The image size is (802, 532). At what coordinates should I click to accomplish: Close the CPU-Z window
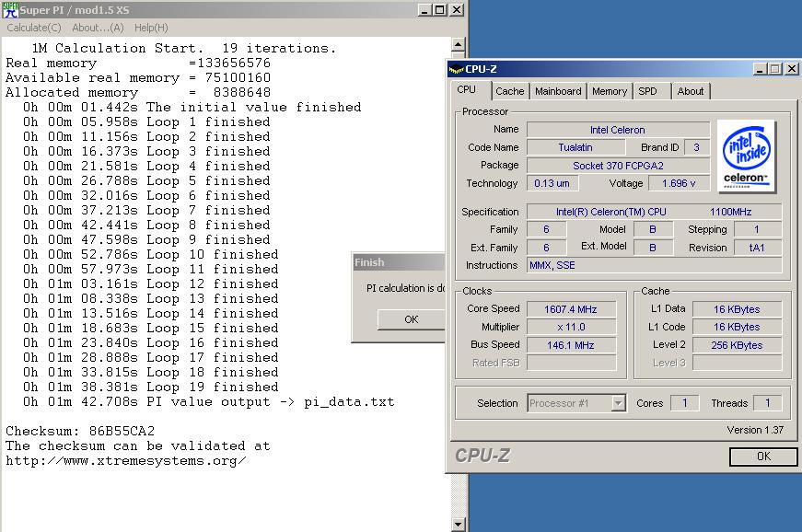point(791,69)
